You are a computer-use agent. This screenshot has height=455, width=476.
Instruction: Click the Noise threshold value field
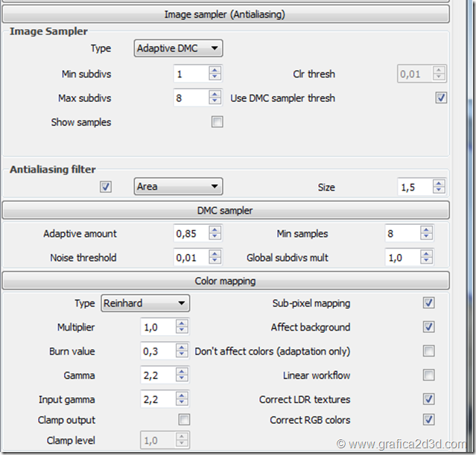191,258
